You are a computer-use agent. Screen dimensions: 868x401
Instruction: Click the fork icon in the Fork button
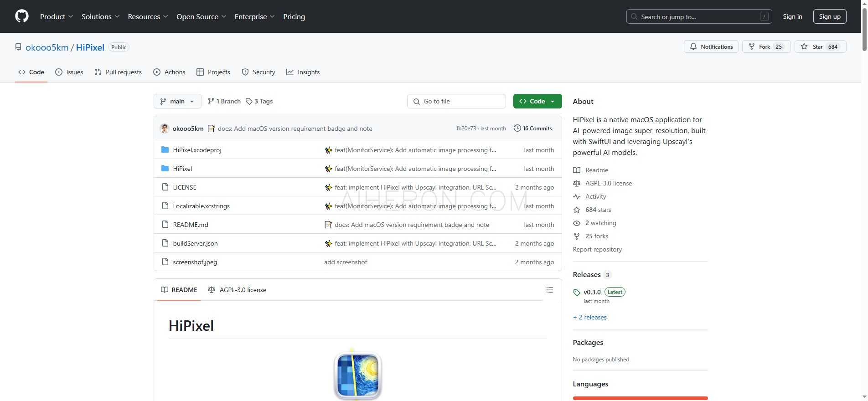752,46
